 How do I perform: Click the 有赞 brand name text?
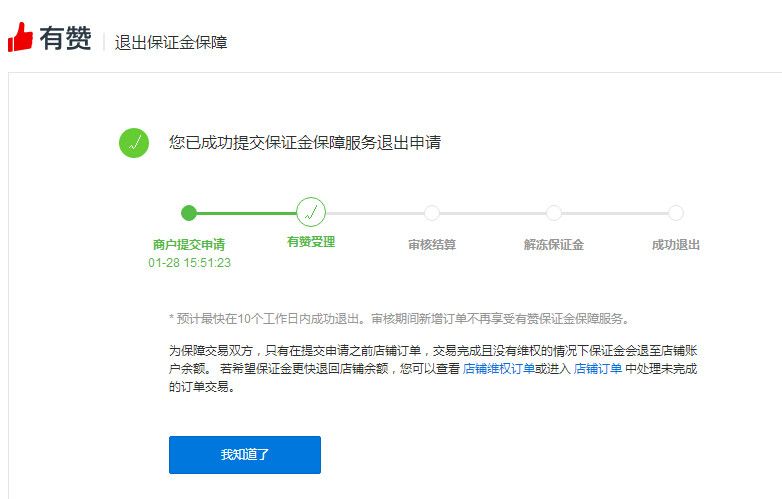tap(66, 39)
